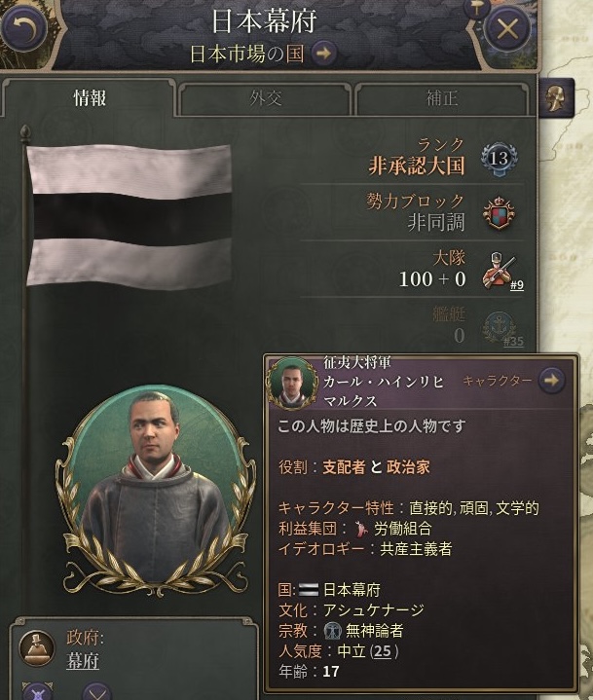Switch to the 補正 tab
Image resolution: width=593 pixels, height=700 pixels.
(x=442, y=98)
